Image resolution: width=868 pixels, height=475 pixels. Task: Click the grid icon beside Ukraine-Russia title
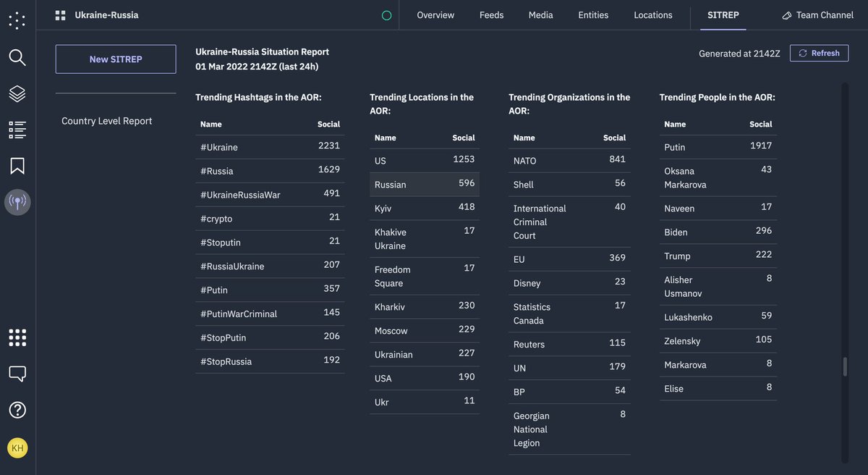tap(60, 15)
